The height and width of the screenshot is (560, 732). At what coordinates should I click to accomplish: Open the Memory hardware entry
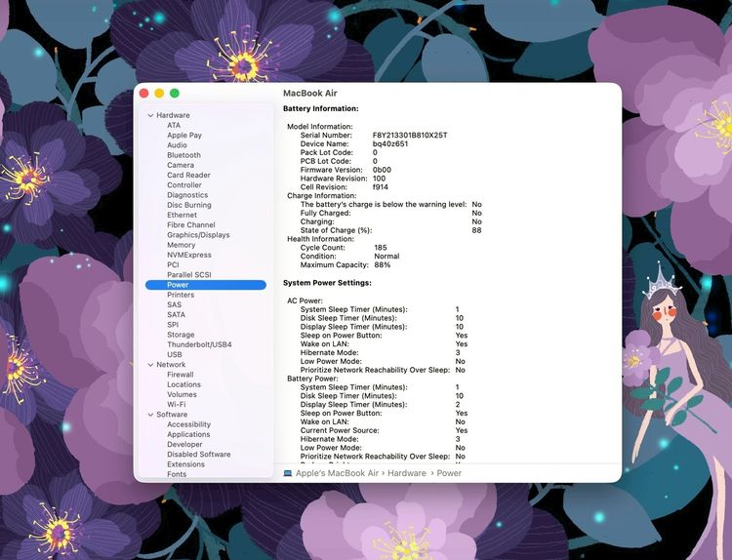coord(181,245)
